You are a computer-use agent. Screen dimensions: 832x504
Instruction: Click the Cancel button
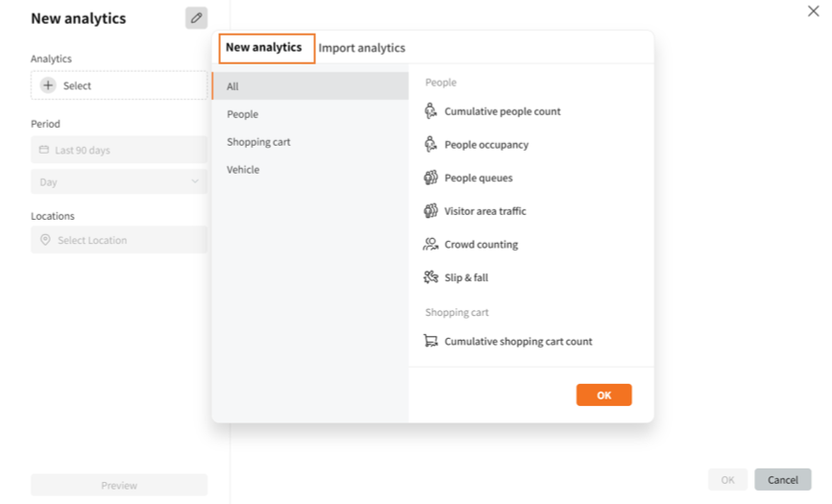pyautogui.click(x=782, y=479)
